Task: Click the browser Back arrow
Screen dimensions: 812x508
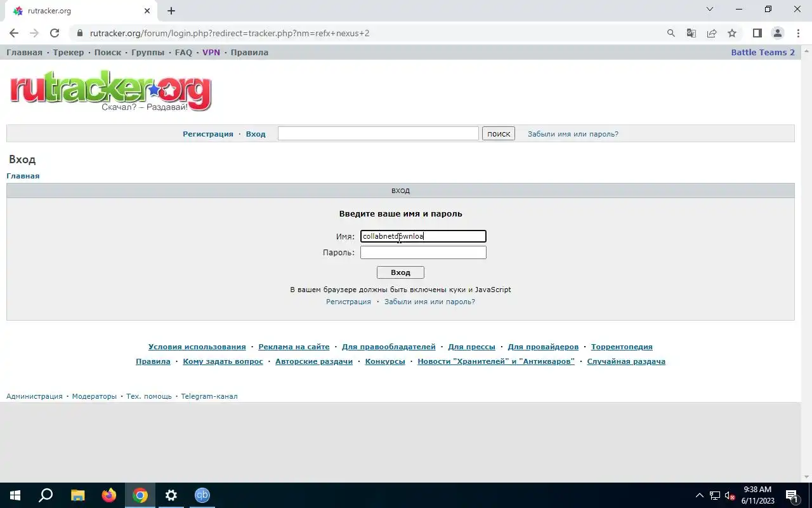Action: click(x=14, y=33)
